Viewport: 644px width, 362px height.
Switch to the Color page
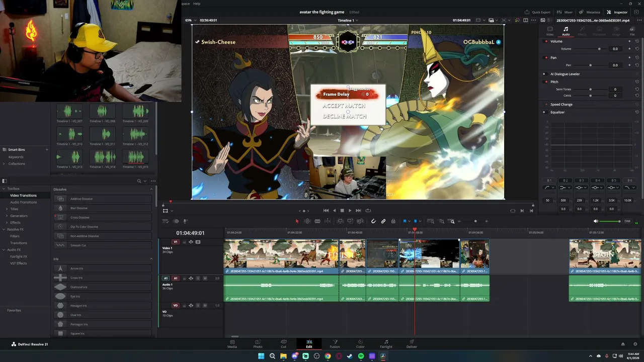pos(360,344)
